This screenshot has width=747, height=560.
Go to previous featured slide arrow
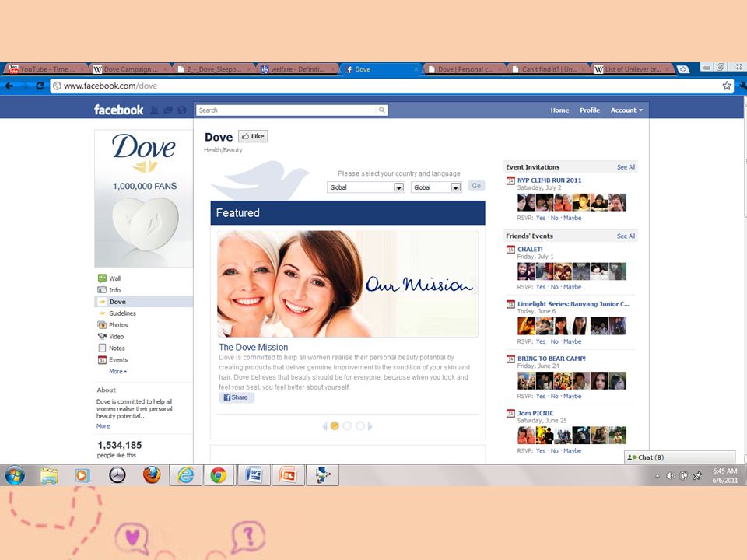coord(325,426)
